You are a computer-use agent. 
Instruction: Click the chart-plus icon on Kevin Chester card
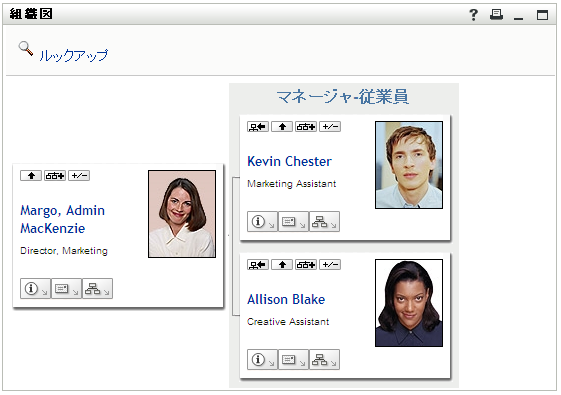[x=306, y=127]
